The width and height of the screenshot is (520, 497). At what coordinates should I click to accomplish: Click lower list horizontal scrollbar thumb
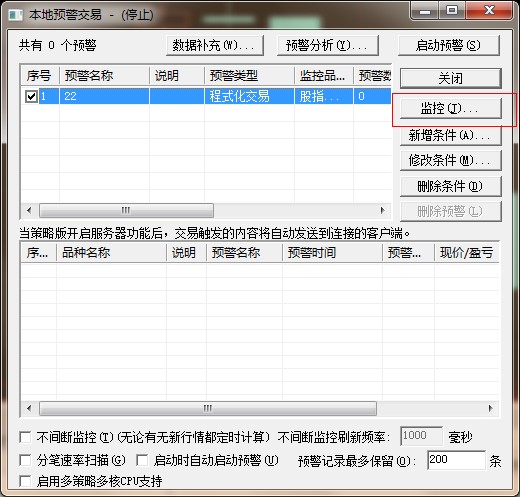tap(208, 408)
